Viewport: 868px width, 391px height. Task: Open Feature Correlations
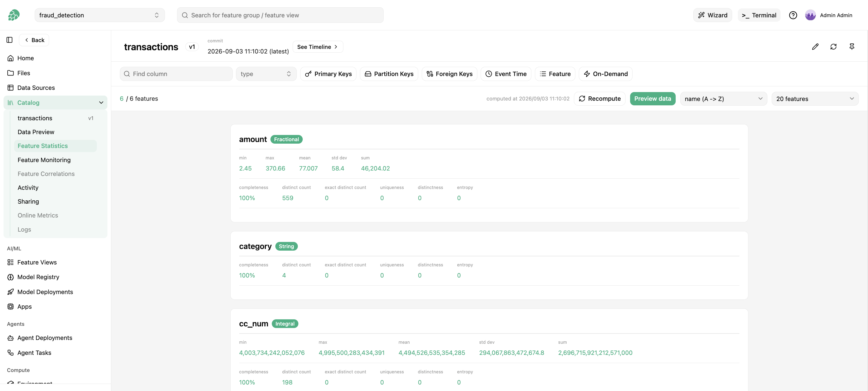(56, 174)
